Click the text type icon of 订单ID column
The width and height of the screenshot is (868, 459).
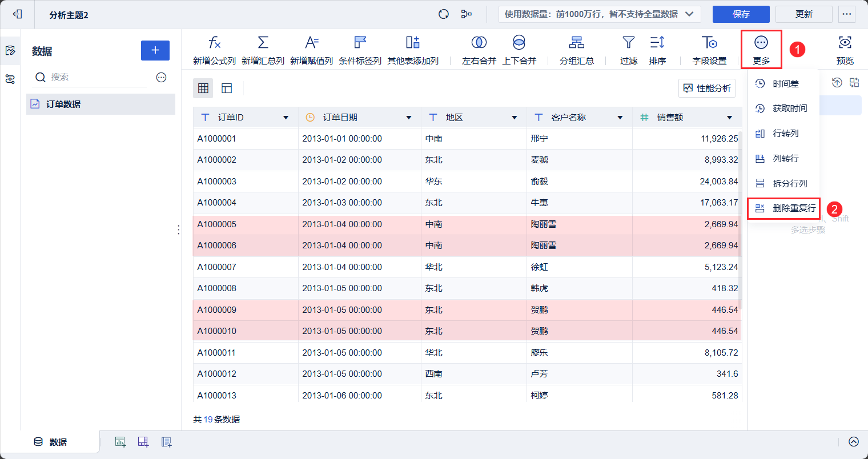(x=206, y=117)
